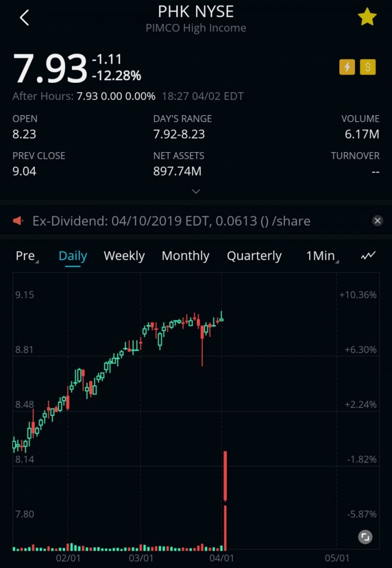This screenshot has width=392, height=568.
Task: Open the Pre market dropdown
Action: (27, 256)
